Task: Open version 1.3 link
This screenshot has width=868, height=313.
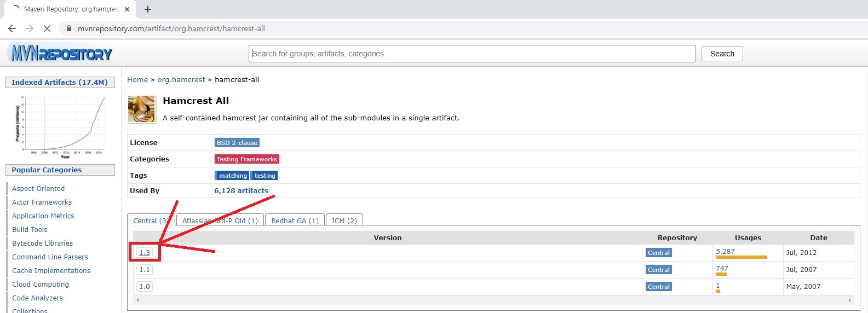Action: tap(145, 253)
